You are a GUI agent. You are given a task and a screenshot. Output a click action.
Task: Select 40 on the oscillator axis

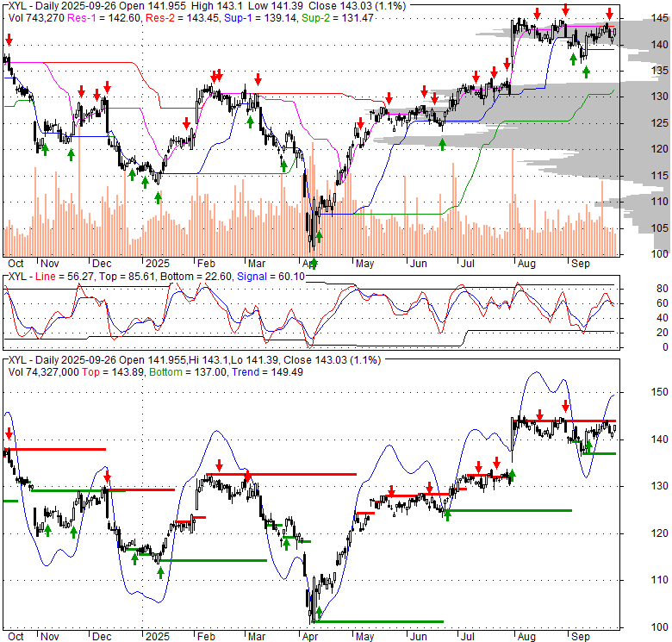click(x=663, y=318)
